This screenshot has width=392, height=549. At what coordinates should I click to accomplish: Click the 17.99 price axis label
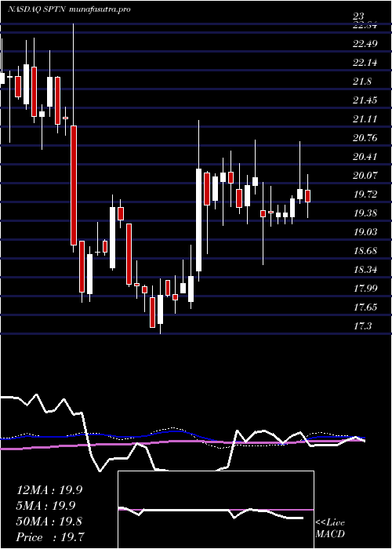click(x=365, y=289)
